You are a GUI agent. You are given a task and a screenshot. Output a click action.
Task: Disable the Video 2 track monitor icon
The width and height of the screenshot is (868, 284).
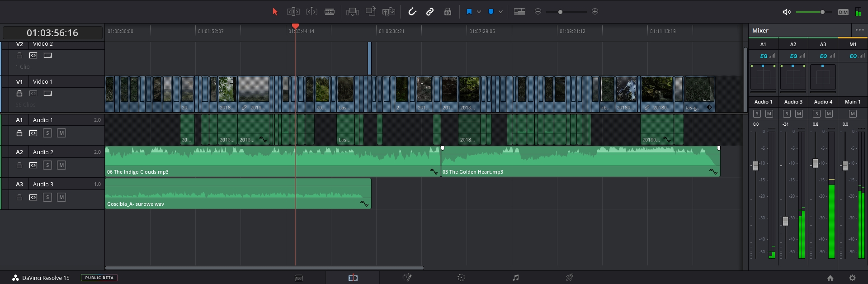point(47,55)
